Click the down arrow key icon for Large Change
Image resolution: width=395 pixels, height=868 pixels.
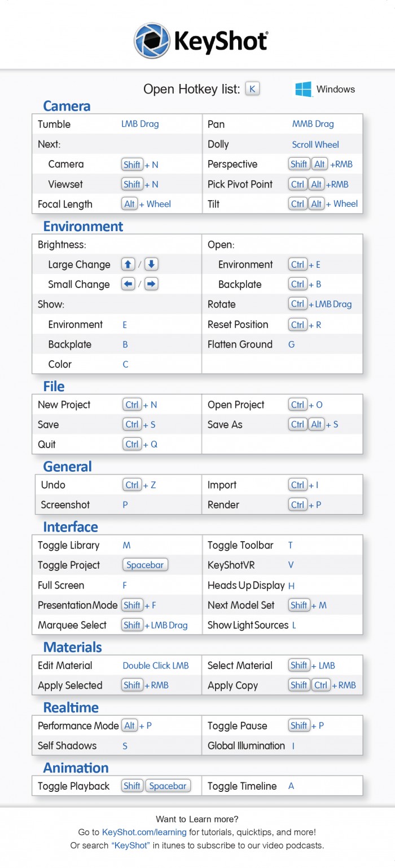pyautogui.click(x=151, y=264)
